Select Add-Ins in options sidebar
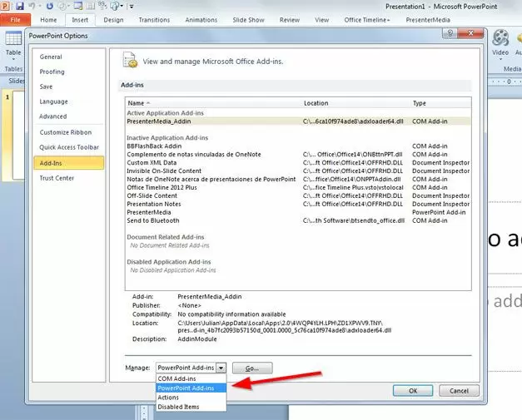The image size is (522, 420). (x=69, y=163)
